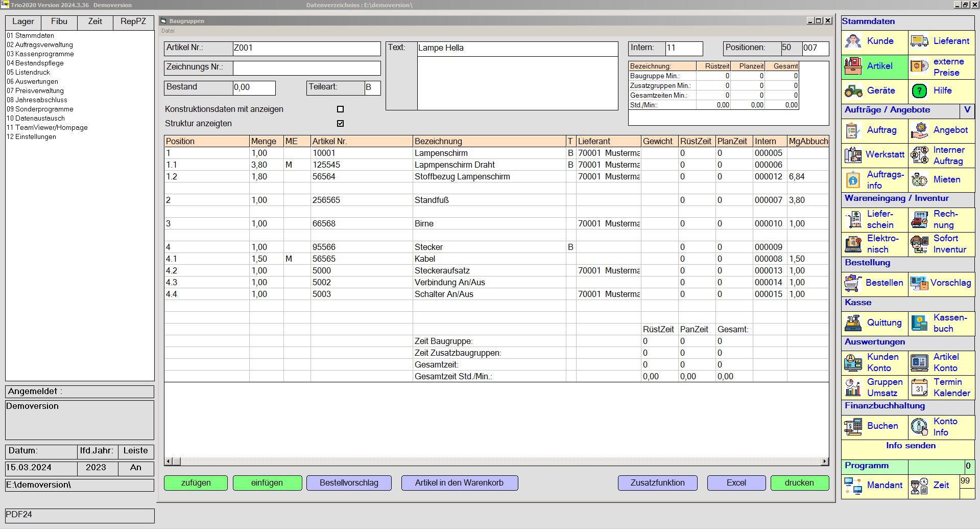Screen dimensions: 980x529
Task: Click the Zeichnungs Nr. input field
Action: (306, 68)
